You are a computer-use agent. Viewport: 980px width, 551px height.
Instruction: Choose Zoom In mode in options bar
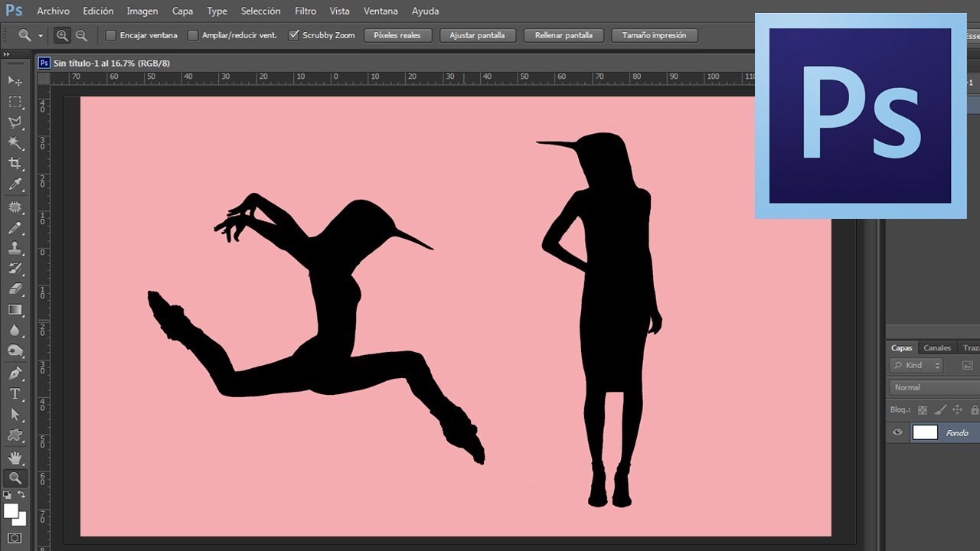(62, 35)
